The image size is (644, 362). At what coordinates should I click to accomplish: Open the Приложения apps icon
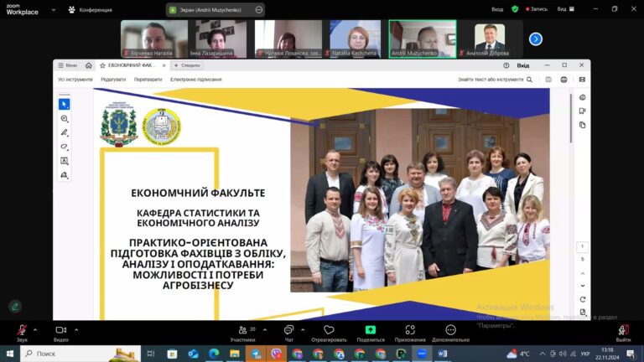(410, 330)
